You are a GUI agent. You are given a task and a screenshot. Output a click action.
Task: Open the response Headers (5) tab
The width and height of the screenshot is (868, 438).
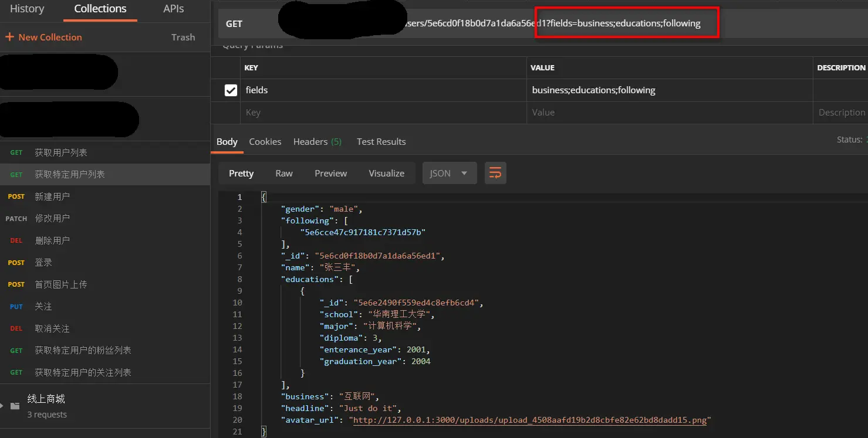point(318,142)
